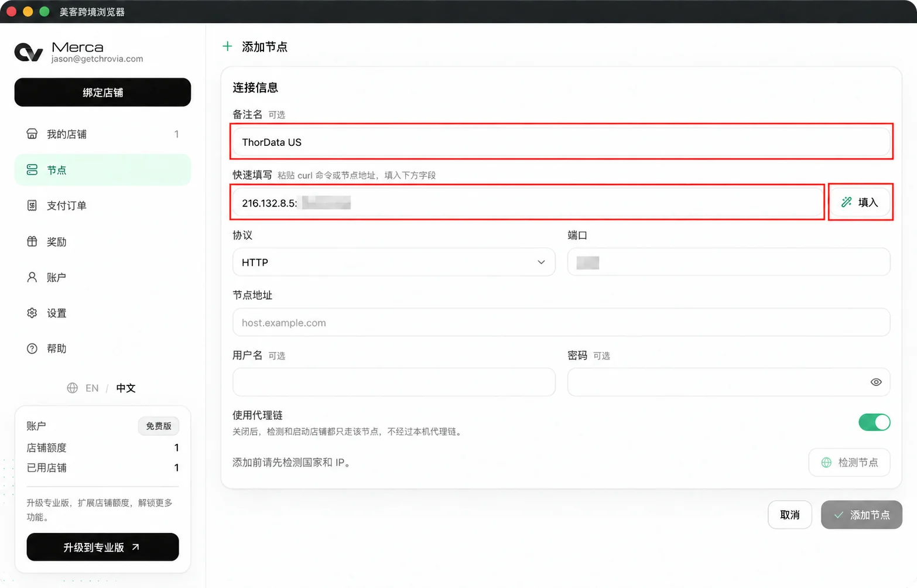Click the question mark icon beside 帮助

(x=32, y=348)
